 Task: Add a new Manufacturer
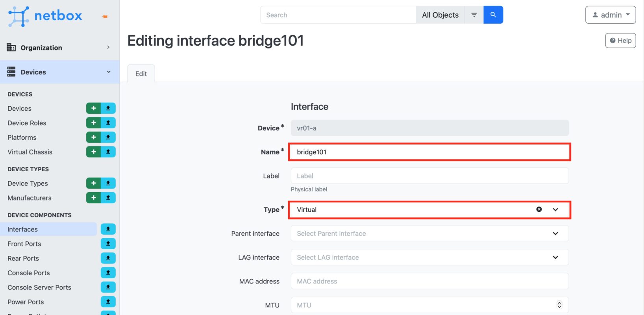94,198
